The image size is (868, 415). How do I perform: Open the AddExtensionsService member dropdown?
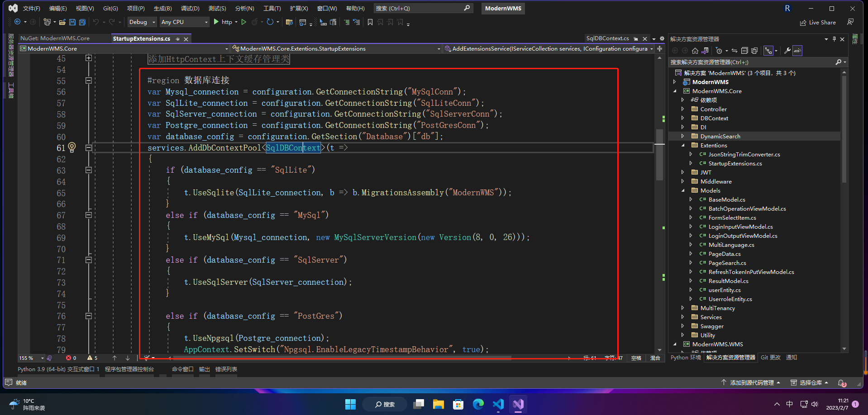(549, 48)
